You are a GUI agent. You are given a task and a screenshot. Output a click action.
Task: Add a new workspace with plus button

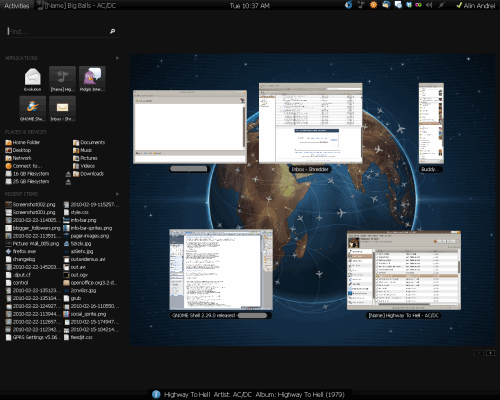click(490, 353)
